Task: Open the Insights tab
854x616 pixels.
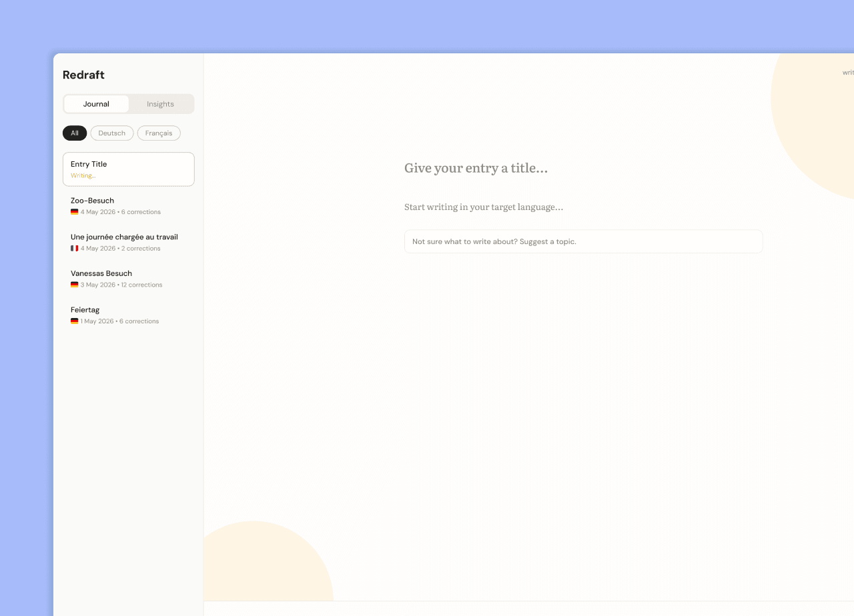Action: (160, 104)
